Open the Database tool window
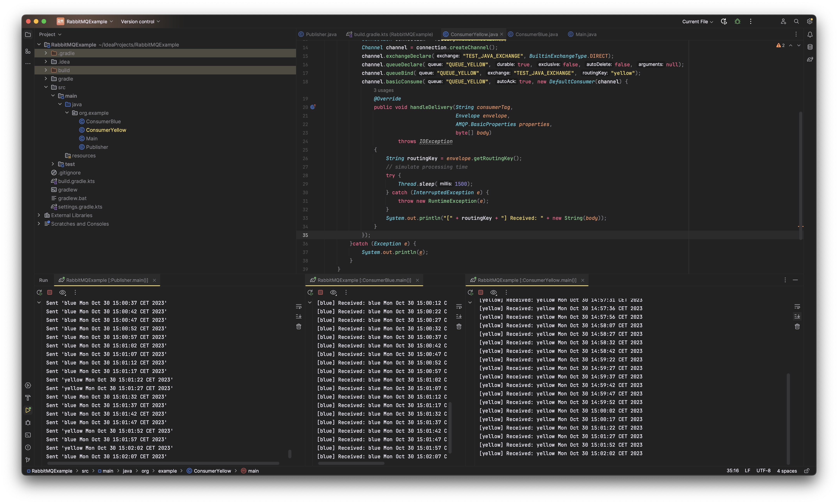This screenshot has height=504, width=838. pyautogui.click(x=810, y=47)
